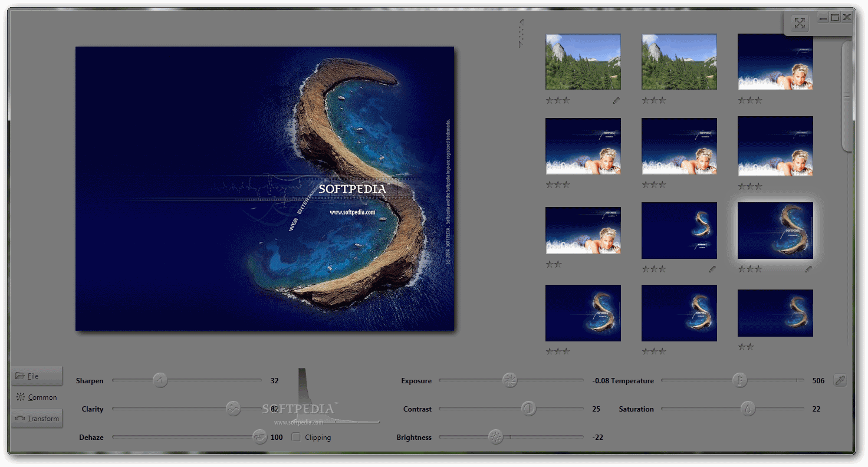Image resolution: width=868 pixels, height=467 pixels.
Task: Select the mountain thumbnail marked with a pencil
Action: [x=583, y=62]
